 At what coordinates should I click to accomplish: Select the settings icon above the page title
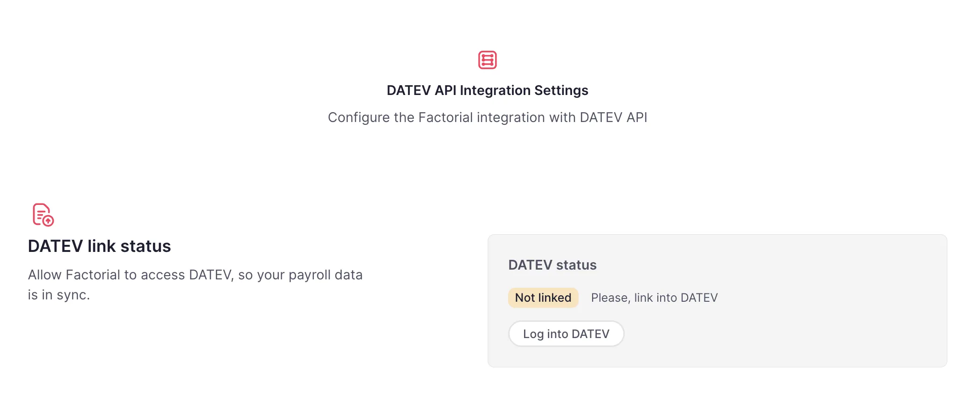click(488, 60)
